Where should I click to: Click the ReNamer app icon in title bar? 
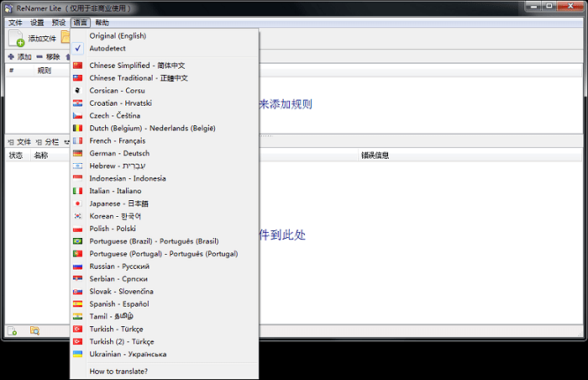pyautogui.click(x=8, y=8)
